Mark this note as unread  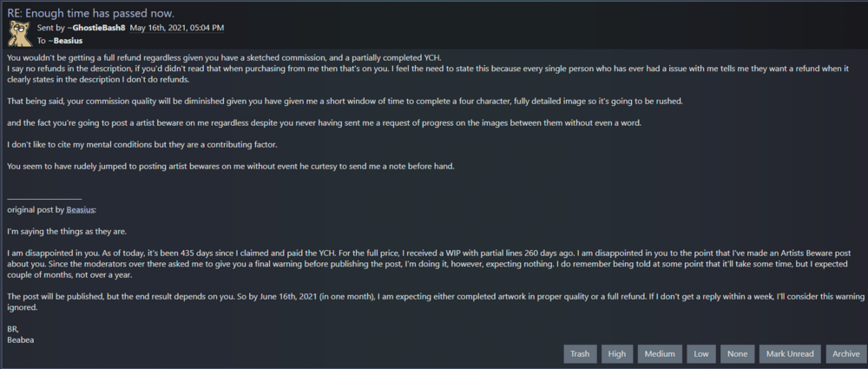[790, 354]
